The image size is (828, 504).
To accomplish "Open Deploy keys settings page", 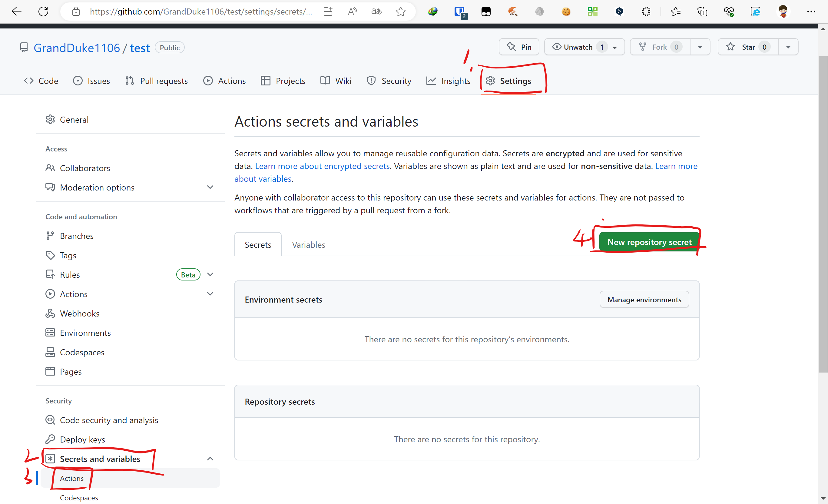I will [82, 439].
